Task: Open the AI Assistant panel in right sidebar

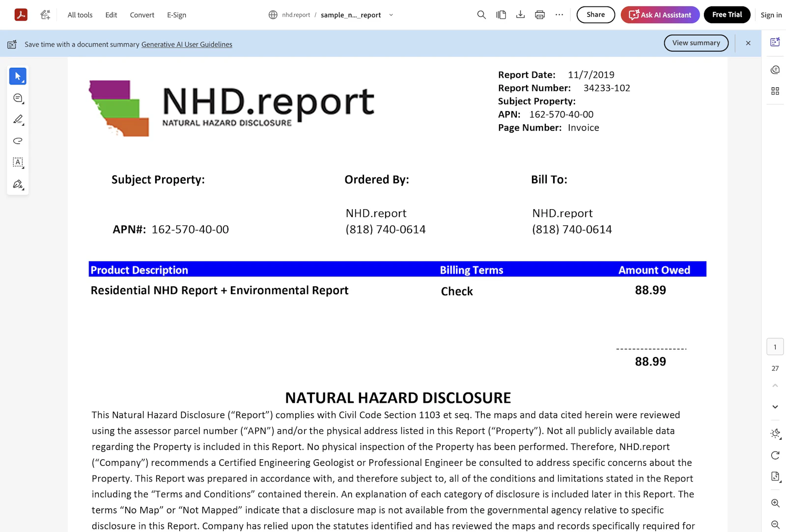Action: coord(775,42)
